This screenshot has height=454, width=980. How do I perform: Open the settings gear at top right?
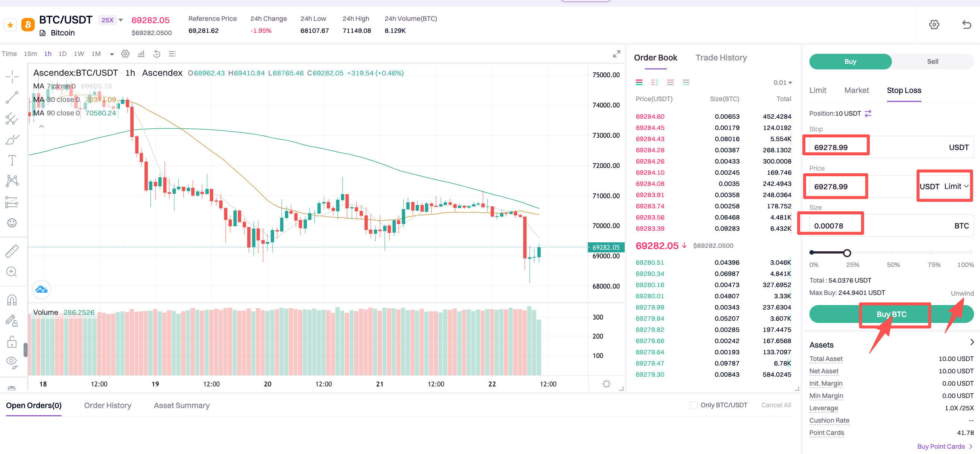(934, 25)
